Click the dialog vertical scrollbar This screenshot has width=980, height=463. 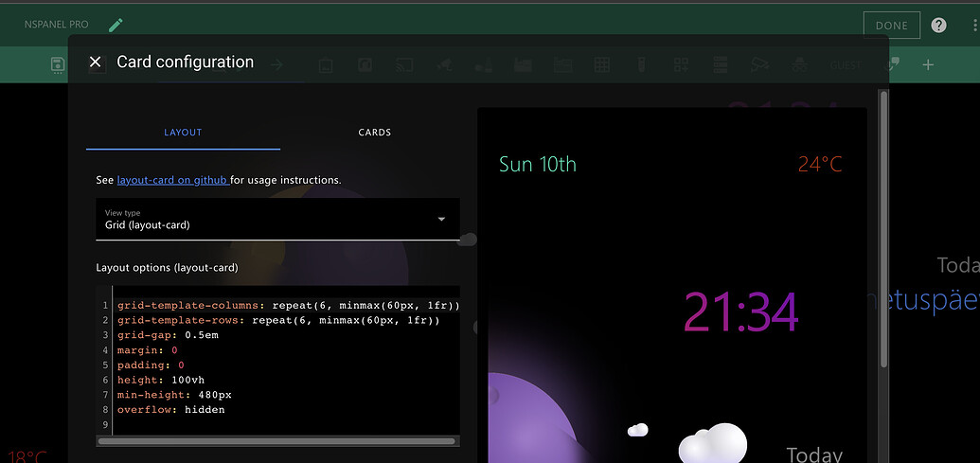(883, 228)
